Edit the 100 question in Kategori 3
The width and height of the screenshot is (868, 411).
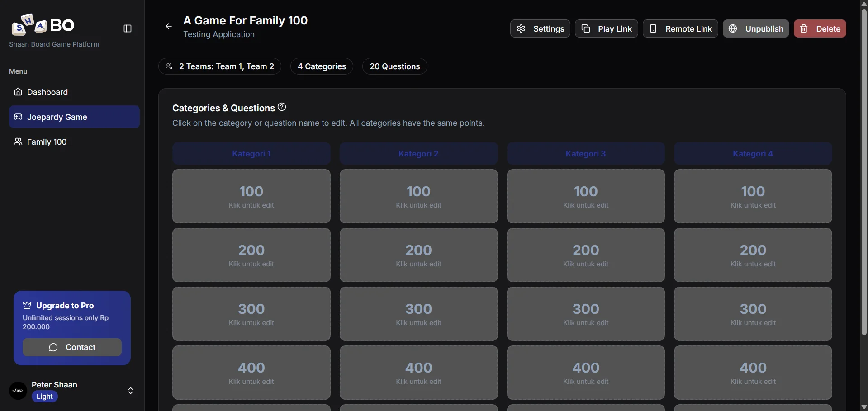586,196
